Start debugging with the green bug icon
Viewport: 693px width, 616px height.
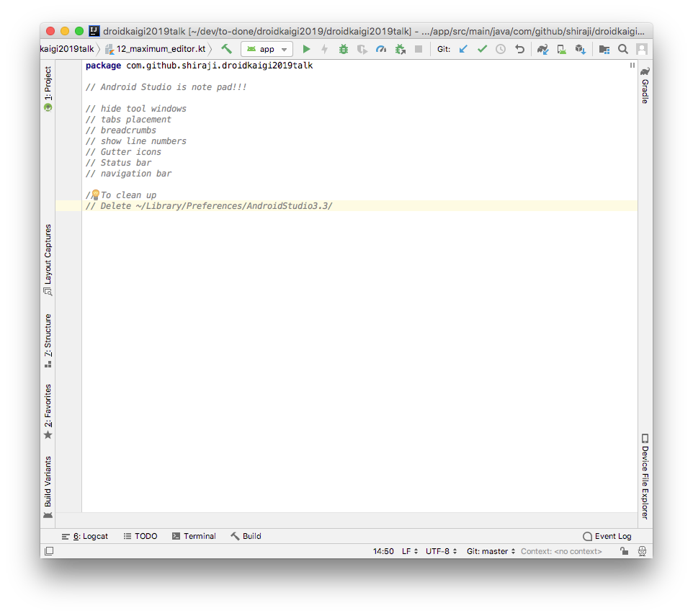[x=344, y=49]
